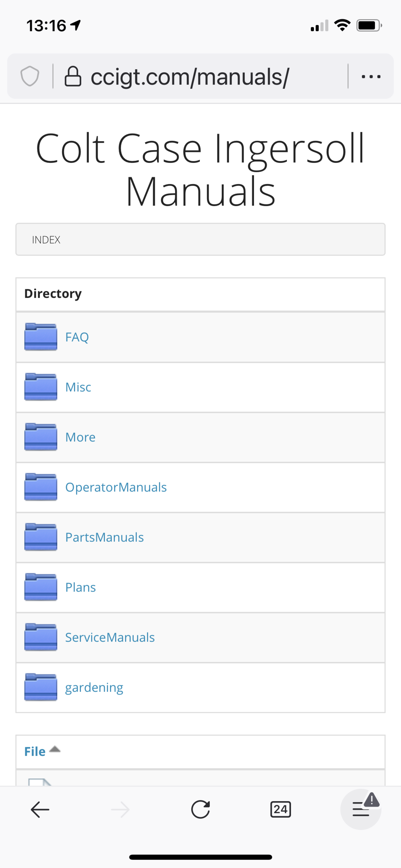Click the folder icon next to FAQ
Image resolution: width=401 pixels, height=868 pixels.
41,337
